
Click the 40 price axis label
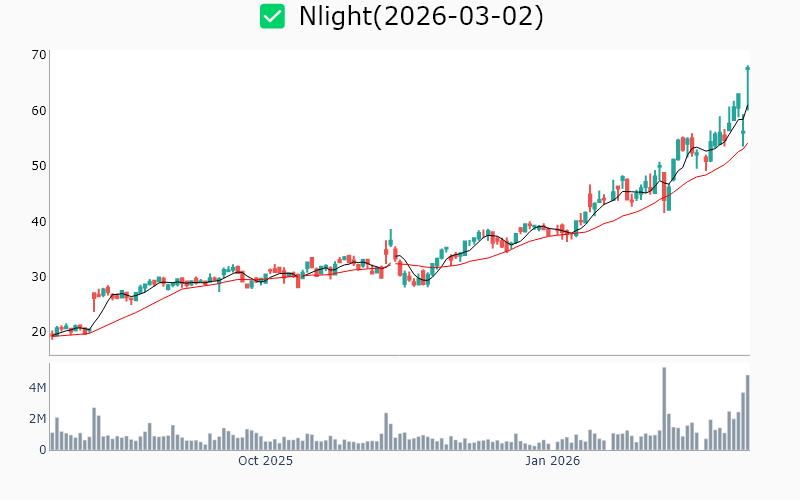pyautogui.click(x=39, y=221)
